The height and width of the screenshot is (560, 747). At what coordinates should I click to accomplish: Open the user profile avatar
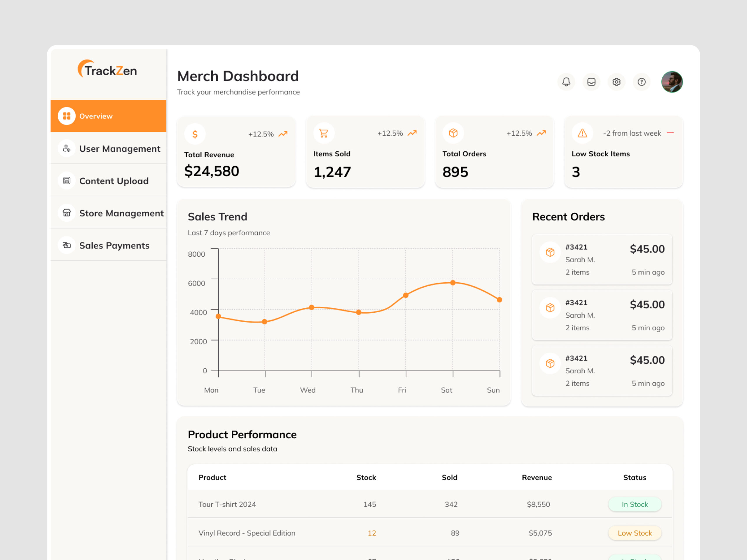point(672,82)
